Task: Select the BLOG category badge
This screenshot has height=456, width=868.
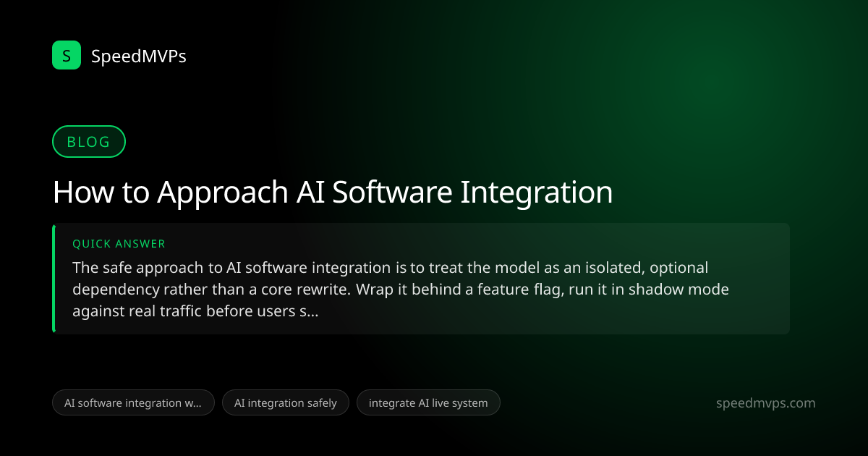Action: tap(89, 142)
